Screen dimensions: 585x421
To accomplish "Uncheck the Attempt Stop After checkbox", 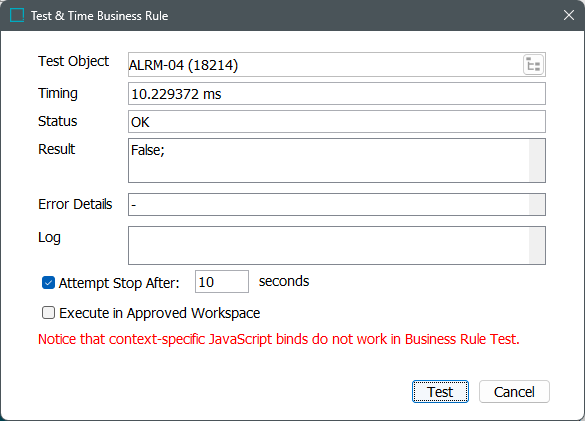I will (x=48, y=283).
